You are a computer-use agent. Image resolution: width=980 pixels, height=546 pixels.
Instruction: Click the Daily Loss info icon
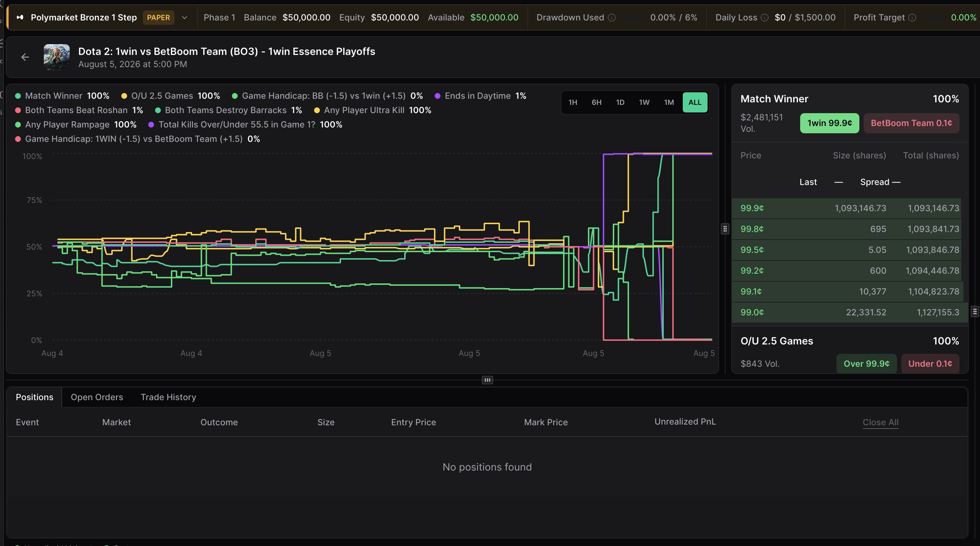tap(765, 18)
